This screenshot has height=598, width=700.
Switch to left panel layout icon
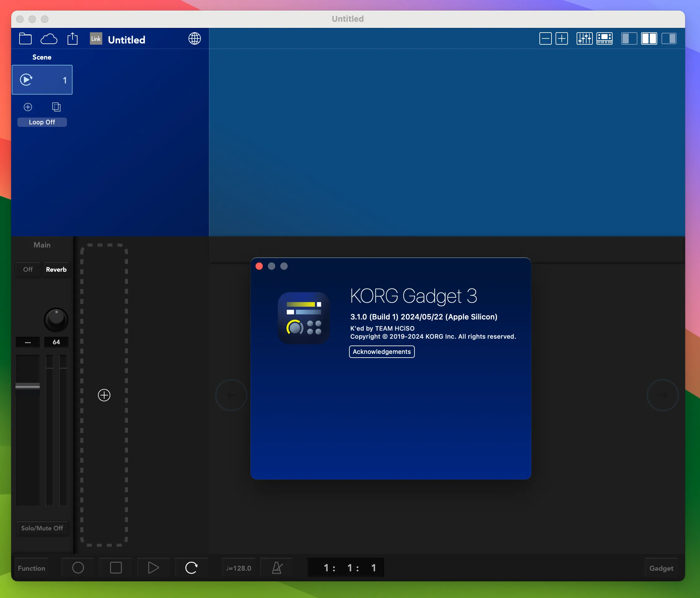coord(629,38)
